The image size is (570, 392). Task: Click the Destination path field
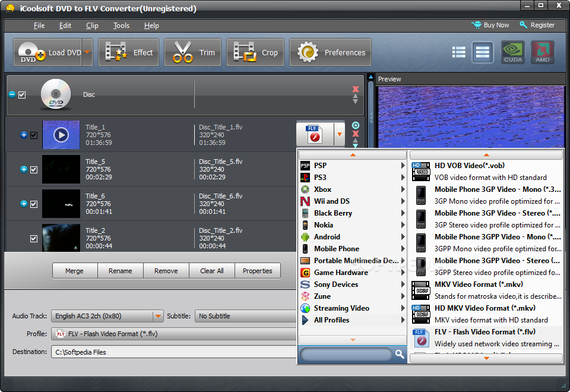[x=175, y=352]
